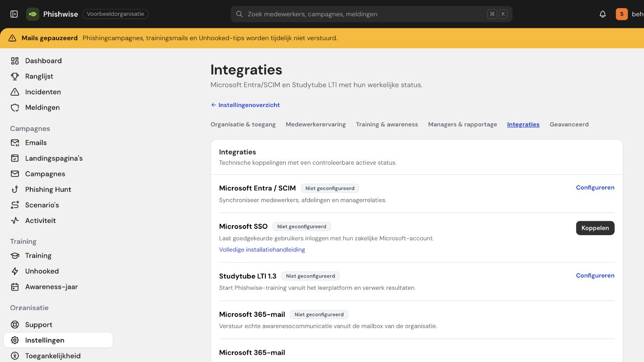Open Emails under Campagnes
Viewport: 644px width, 362px height.
click(x=58, y=143)
